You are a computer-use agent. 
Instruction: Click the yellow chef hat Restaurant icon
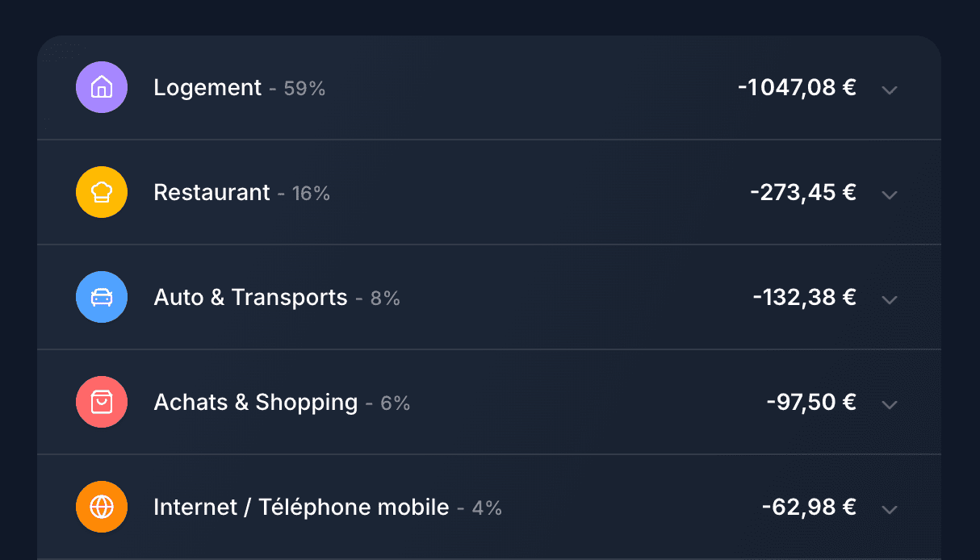click(x=102, y=192)
